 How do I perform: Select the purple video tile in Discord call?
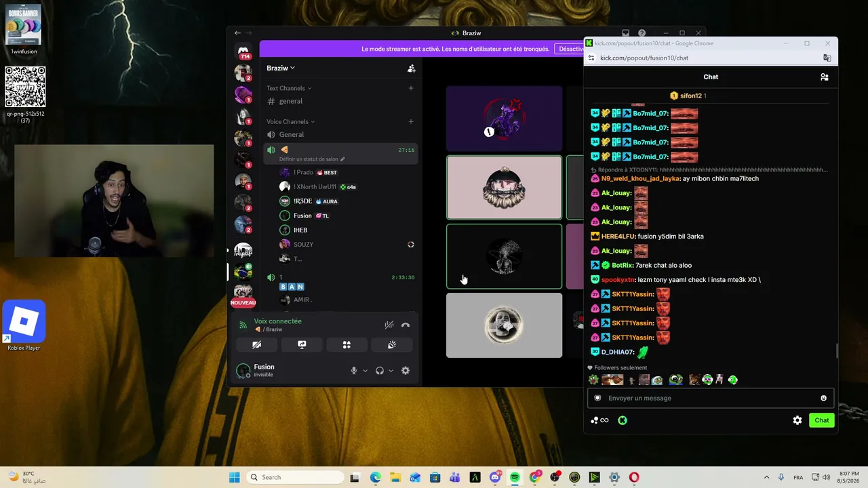click(504, 119)
